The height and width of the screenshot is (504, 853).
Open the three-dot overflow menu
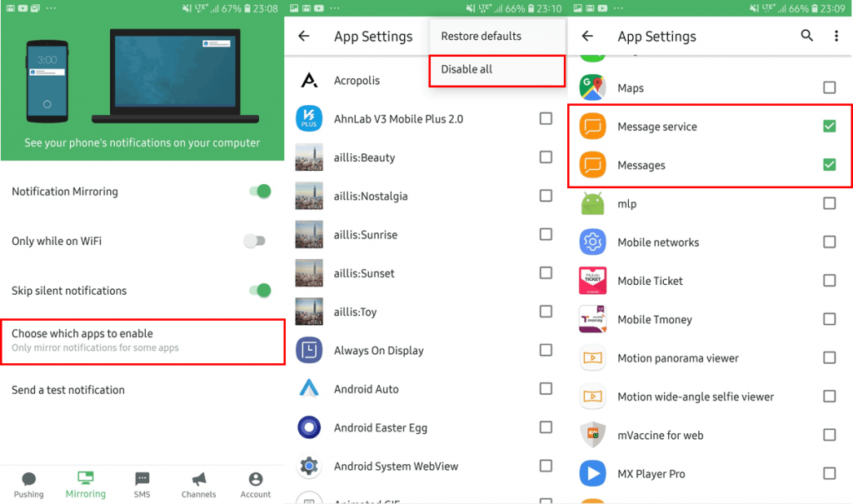tap(836, 36)
